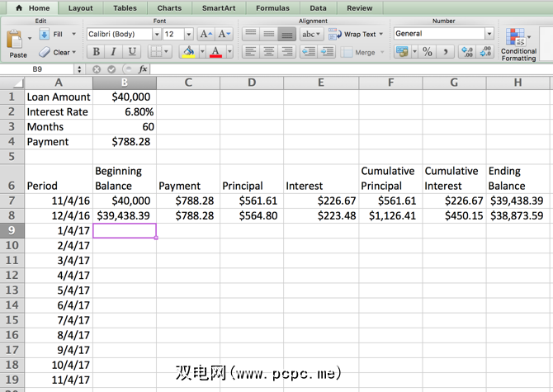Image resolution: width=553 pixels, height=392 pixels.
Task: Switch to the Formulas tab
Action: click(x=272, y=8)
